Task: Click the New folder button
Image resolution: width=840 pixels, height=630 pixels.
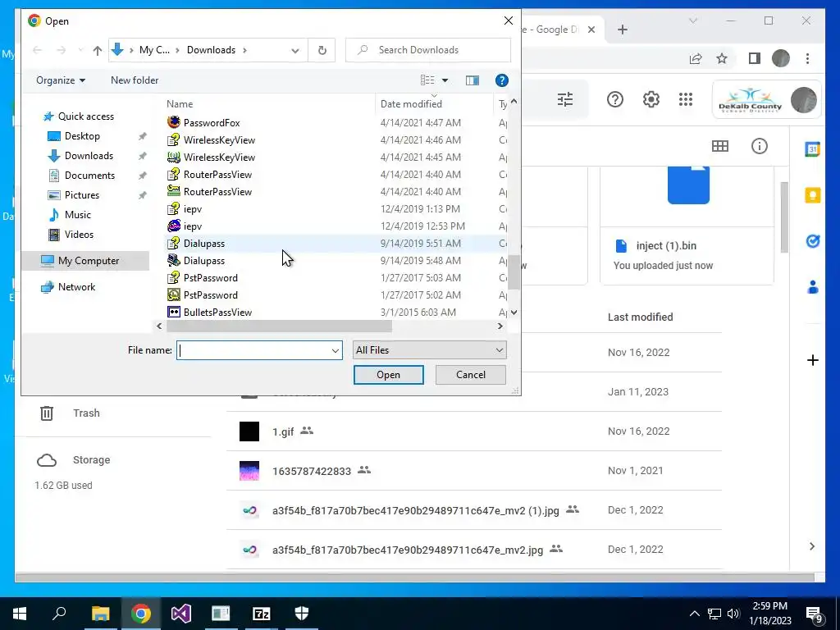Action: pyautogui.click(x=135, y=80)
